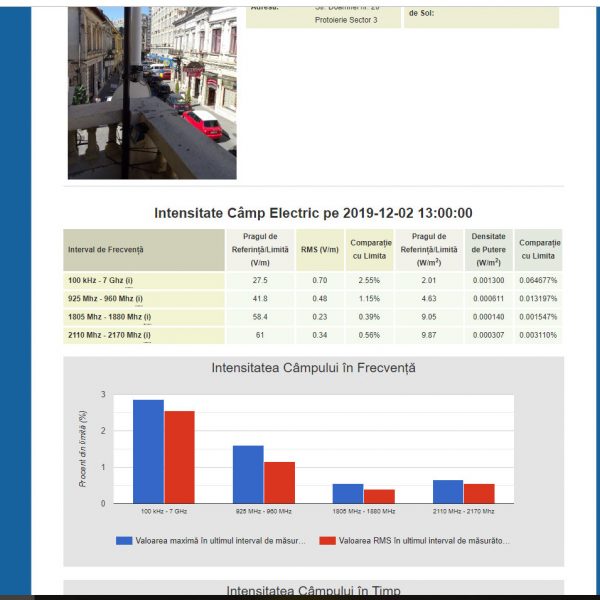Viewport: 600px width, 600px height.
Task: Select the blue bar for 100 kHz - 7 GHz
Action: tap(148, 451)
